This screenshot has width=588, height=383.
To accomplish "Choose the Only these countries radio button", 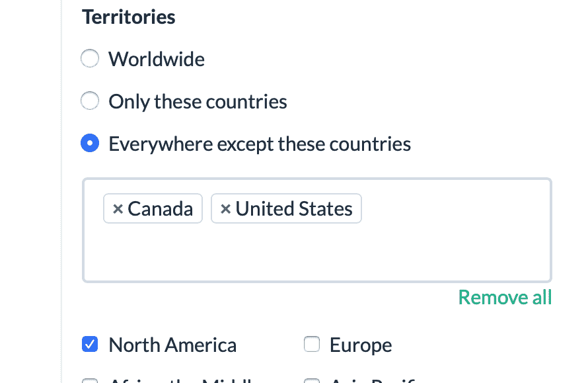I will (90, 101).
